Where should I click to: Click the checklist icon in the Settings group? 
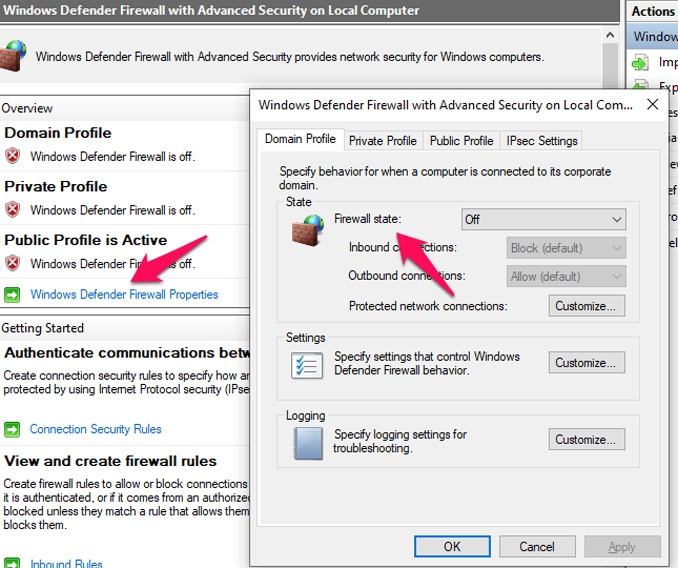pos(307,366)
